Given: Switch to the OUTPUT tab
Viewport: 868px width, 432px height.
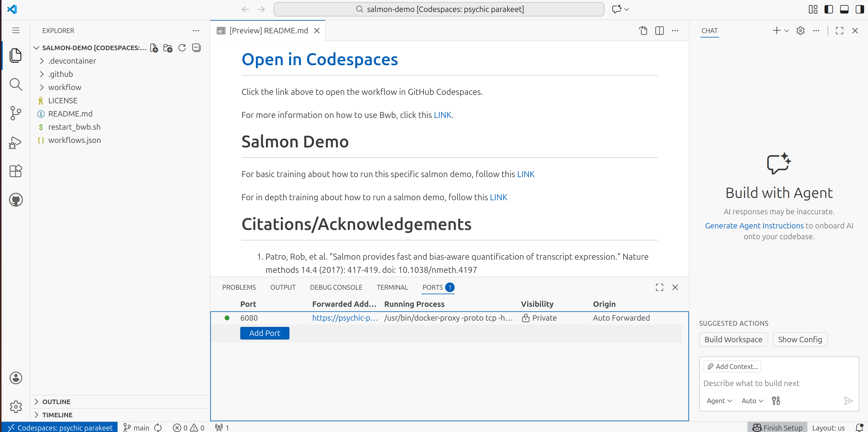Looking at the screenshot, I should pos(283,287).
